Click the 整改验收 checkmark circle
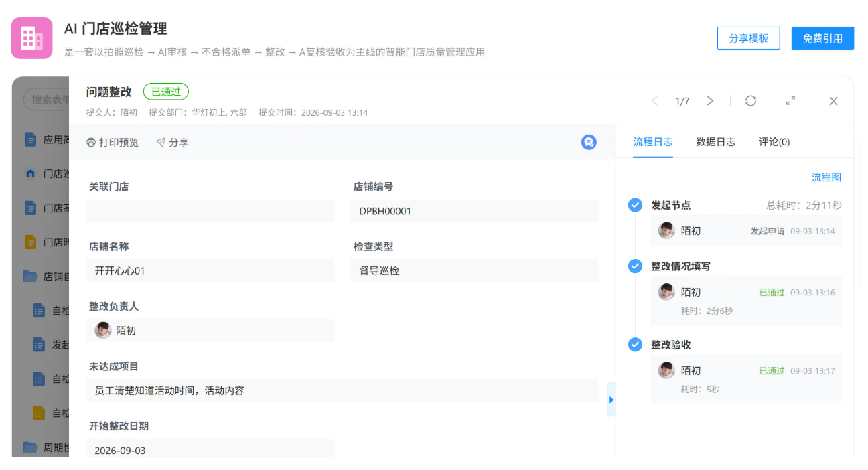Viewport: 868px width, 470px height. coord(635,345)
